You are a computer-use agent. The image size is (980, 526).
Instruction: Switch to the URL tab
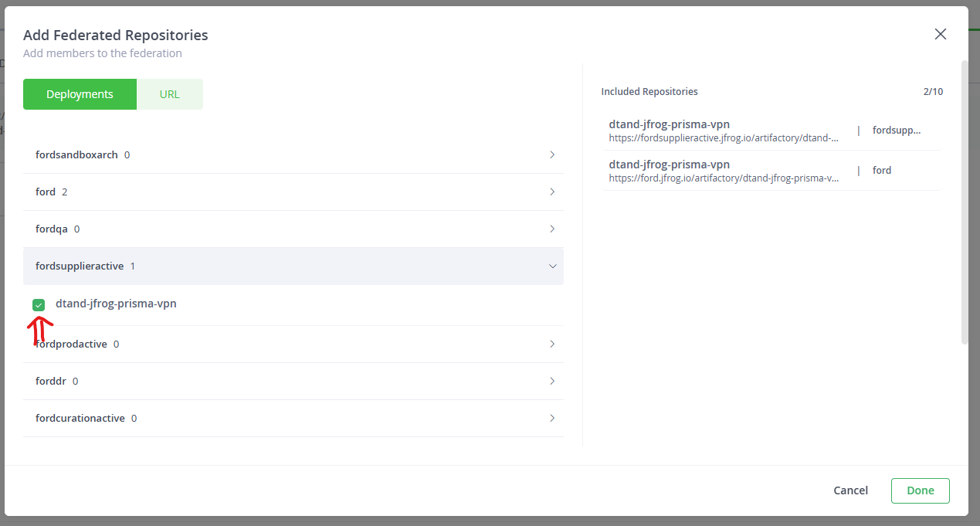click(x=170, y=94)
